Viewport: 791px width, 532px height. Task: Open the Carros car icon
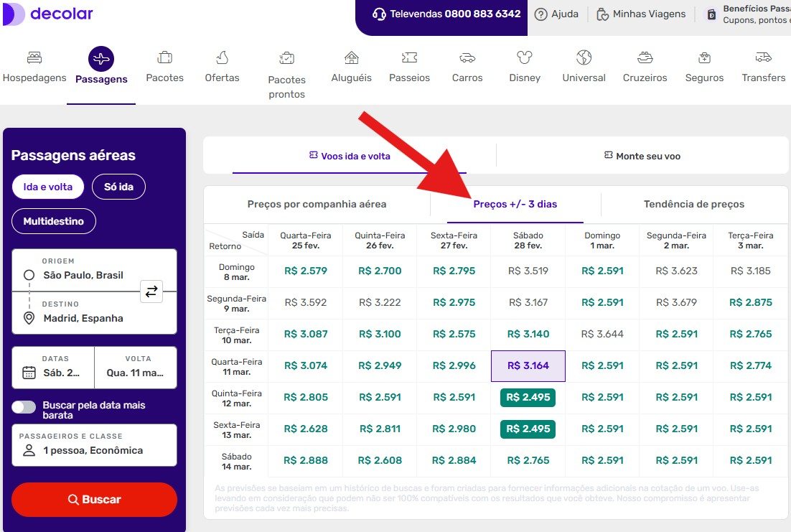pos(467,57)
